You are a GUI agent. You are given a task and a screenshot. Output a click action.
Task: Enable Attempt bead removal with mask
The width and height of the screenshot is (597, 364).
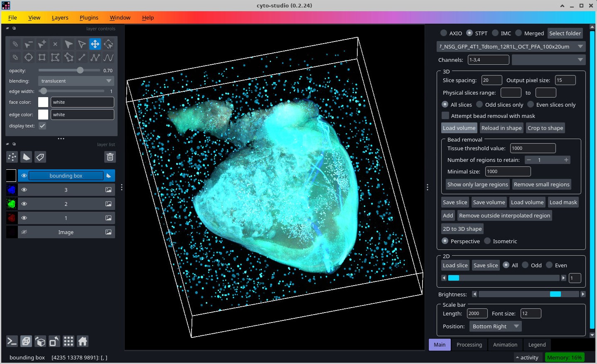(445, 116)
